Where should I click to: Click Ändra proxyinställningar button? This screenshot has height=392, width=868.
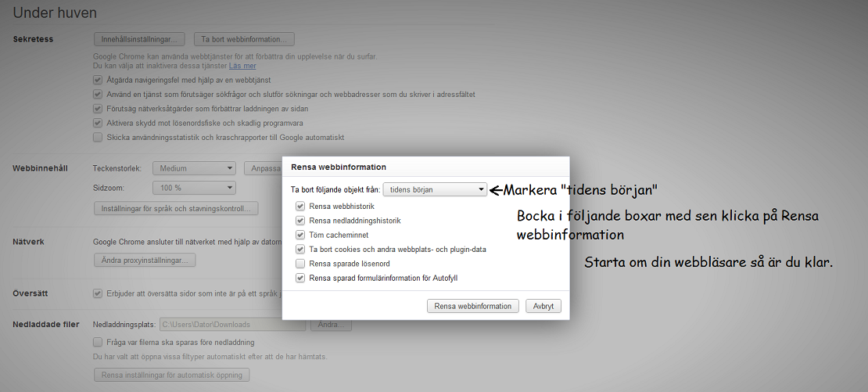tap(144, 260)
